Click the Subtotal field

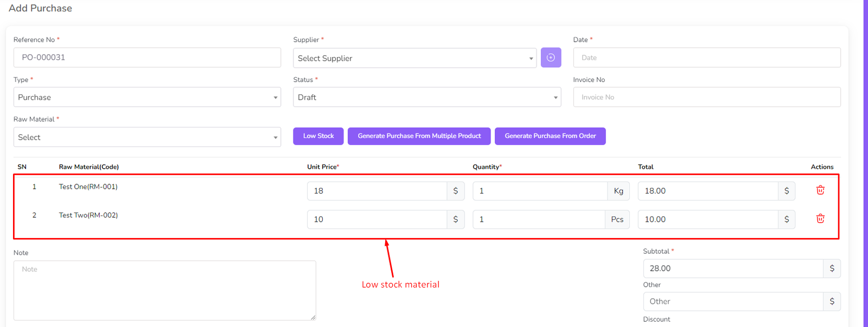coord(733,268)
